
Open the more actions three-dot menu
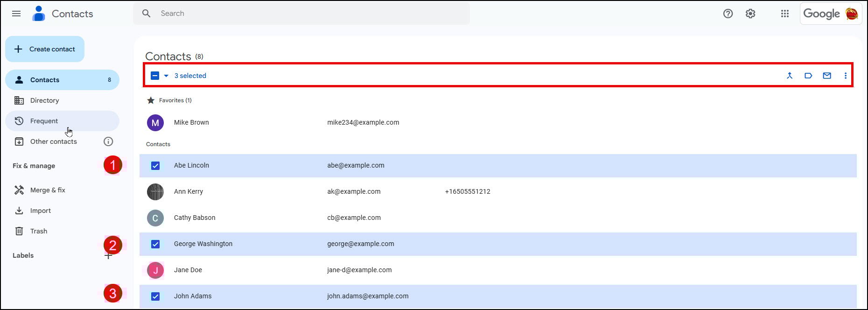pyautogui.click(x=845, y=76)
